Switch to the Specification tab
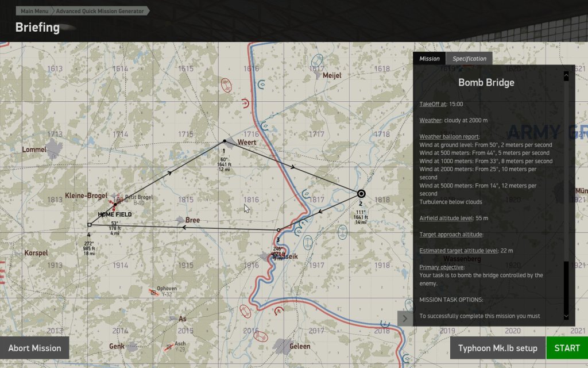This screenshot has height=368, width=588. point(469,59)
